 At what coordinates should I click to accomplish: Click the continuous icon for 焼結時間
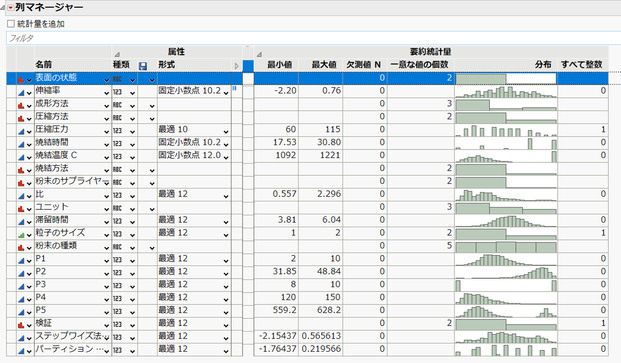pyautogui.click(x=21, y=144)
